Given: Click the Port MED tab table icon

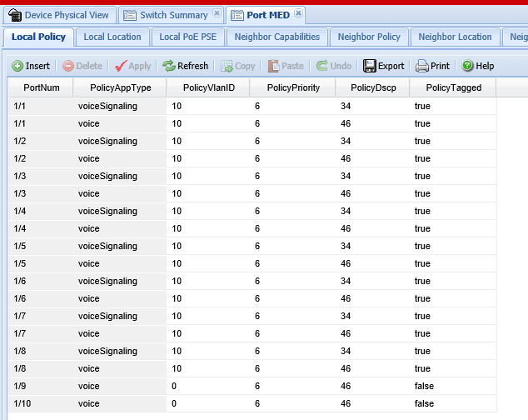Looking at the screenshot, I should pos(237,16).
